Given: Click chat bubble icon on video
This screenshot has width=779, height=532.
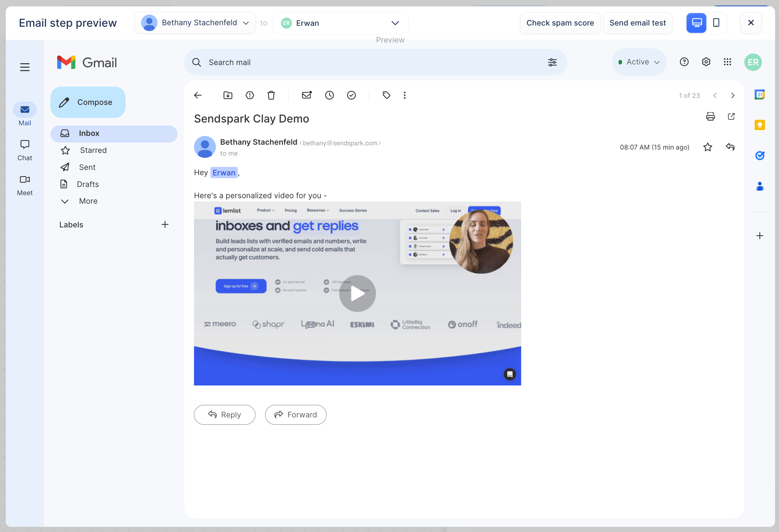Looking at the screenshot, I should click(510, 374).
